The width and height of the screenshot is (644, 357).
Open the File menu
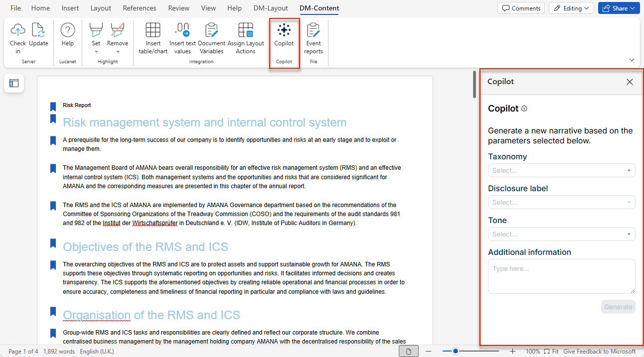(x=16, y=8)
